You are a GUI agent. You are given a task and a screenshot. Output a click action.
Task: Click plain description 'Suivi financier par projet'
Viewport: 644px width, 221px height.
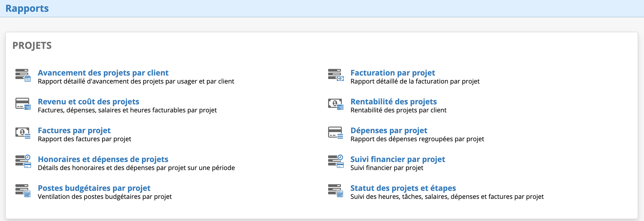tap(387, 168)
